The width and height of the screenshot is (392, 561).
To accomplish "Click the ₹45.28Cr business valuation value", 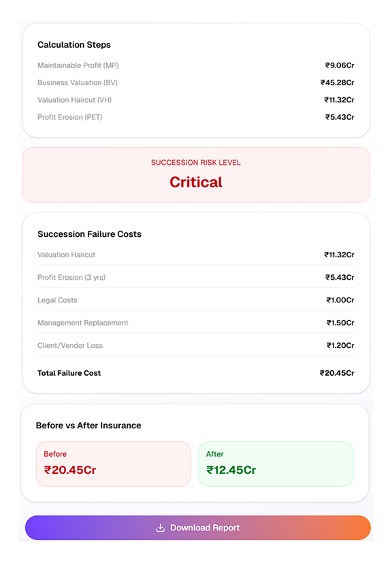I will click(x=338, y=82).
